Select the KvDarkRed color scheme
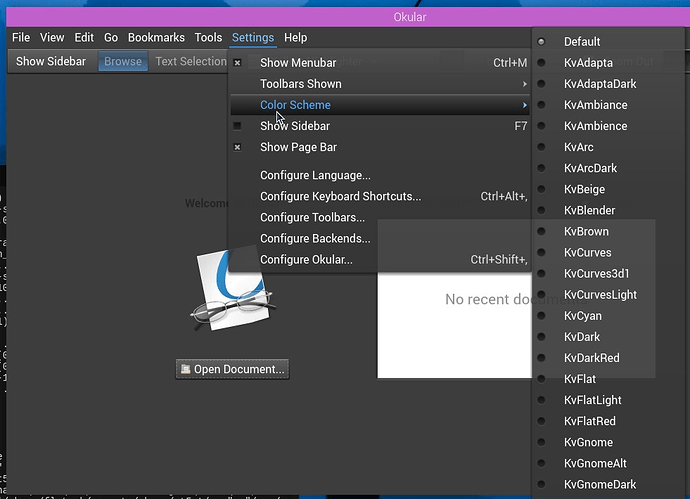690x499 pixels. point(607,359)
